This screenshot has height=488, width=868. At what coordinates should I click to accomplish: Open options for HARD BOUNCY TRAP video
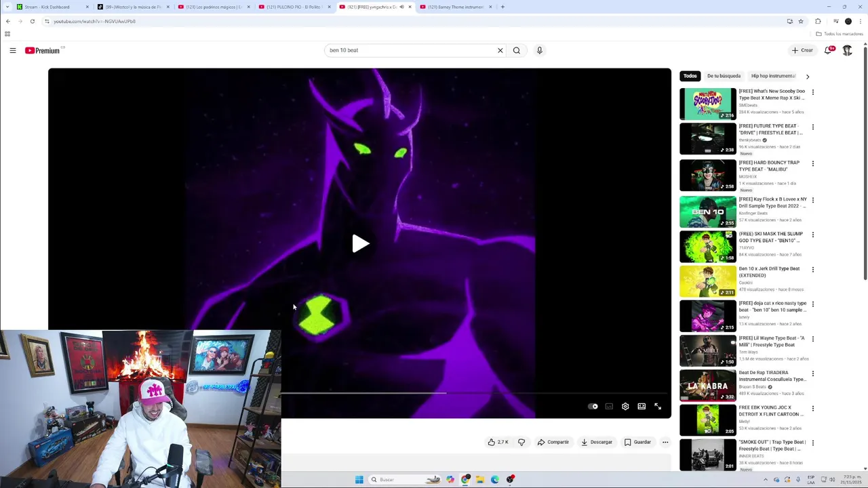click(813, 163)
